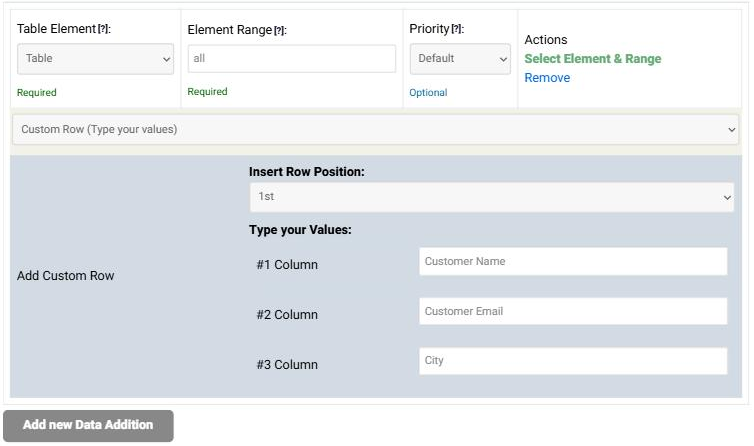
Task: Click the Actions heading text
Action: click(x=546, y=39)
